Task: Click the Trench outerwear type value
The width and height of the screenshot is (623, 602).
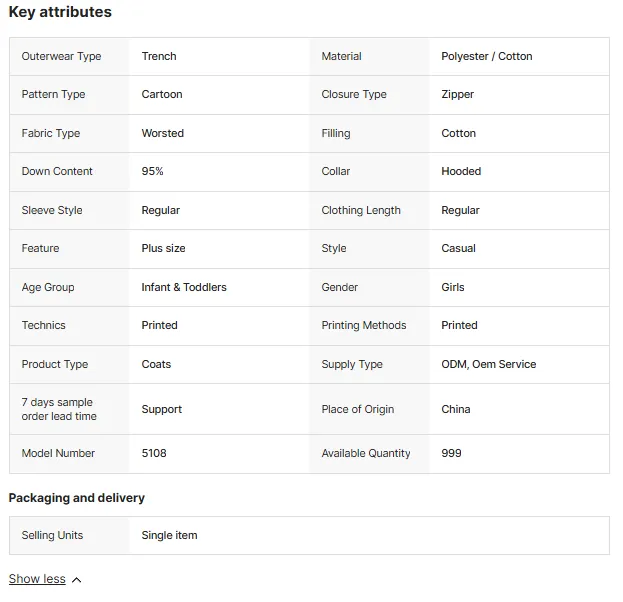Action: click(159, 56)
